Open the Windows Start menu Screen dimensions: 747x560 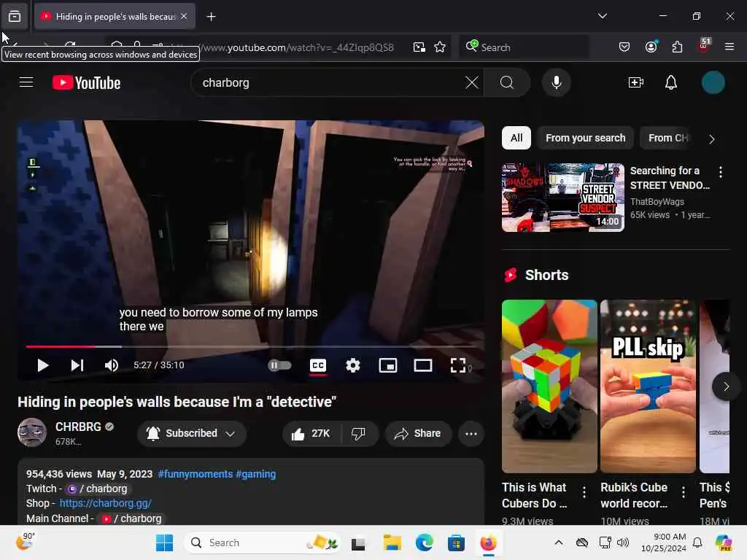click(164, 542)
